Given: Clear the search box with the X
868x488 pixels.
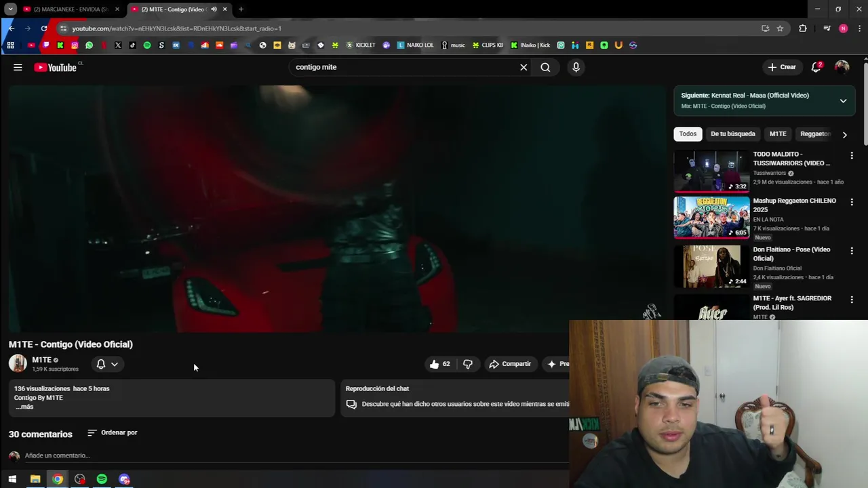Looking at the screenshot, I should pos(524,67).
